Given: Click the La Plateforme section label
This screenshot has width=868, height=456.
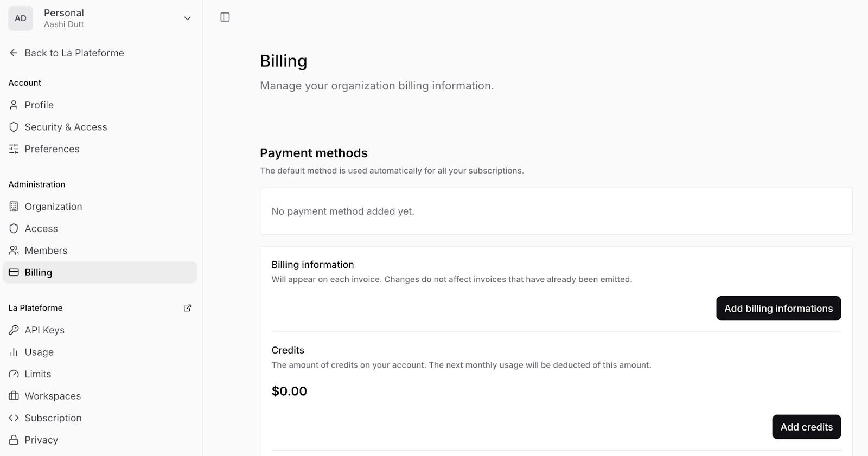Looking at the screenshot, I should coord(35,308).
